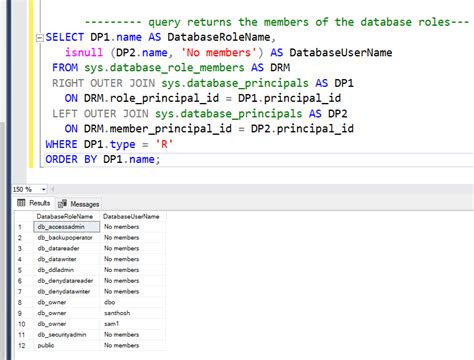
Task: Place cursor on WHERE DP1.type line
Action: point(109,144)
